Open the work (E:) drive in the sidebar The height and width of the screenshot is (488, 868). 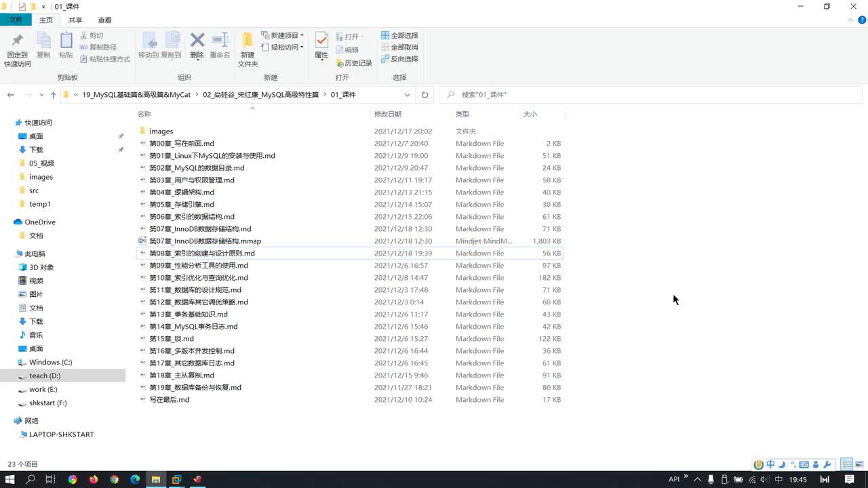pos(43,390)
